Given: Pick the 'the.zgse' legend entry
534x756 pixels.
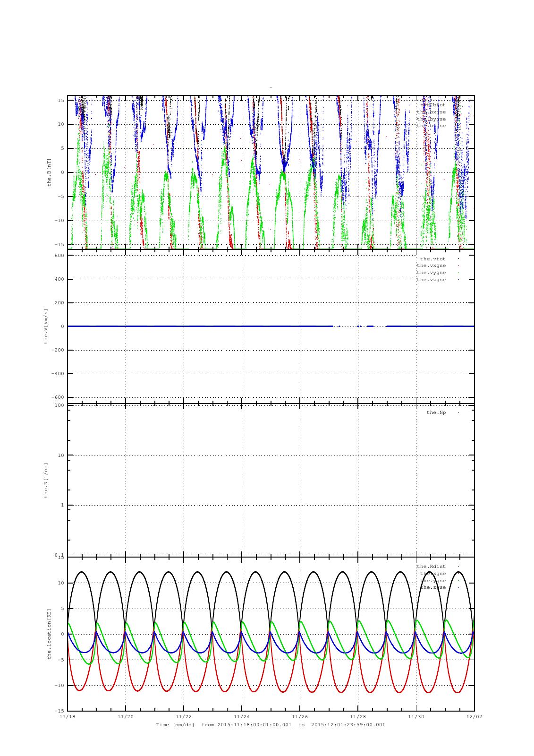Looking at the screenshot, I should pyautogui.click(x=432, y=587).
